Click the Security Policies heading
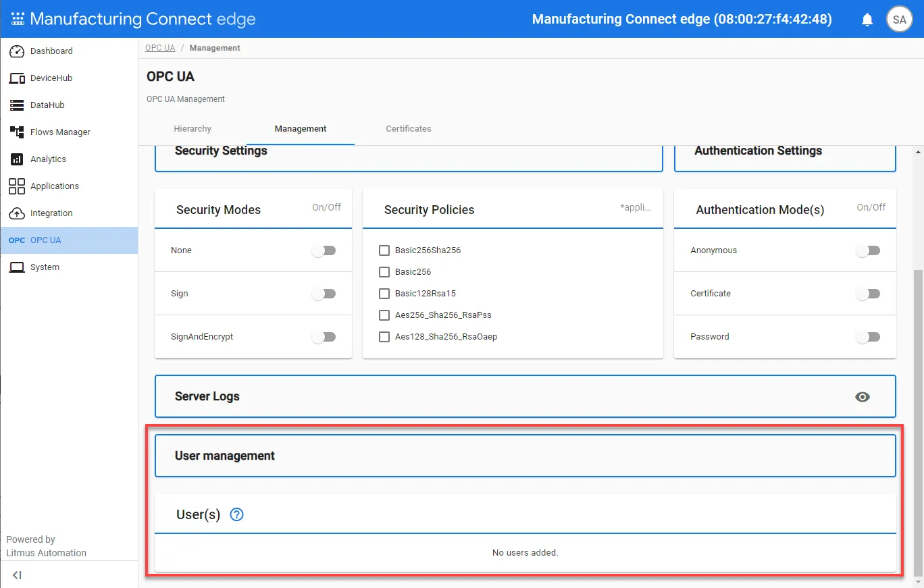The image size is (924, 588). click(x=429, y=210)
